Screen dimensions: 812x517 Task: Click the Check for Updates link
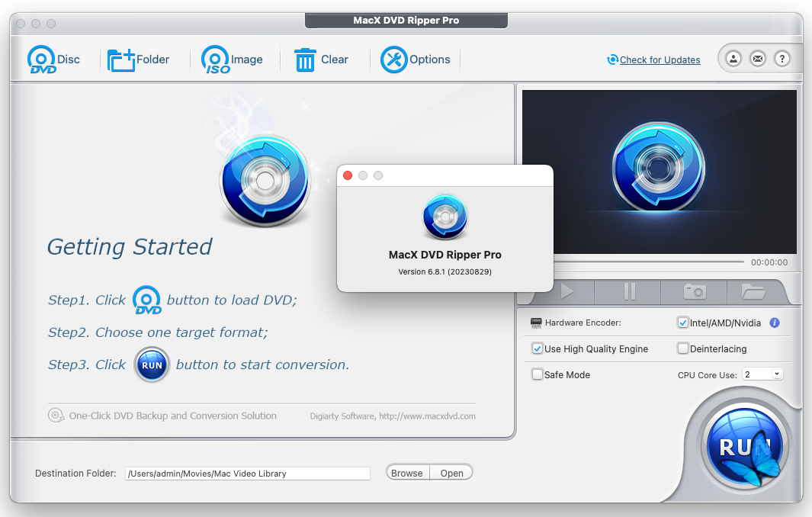[660, 60]
